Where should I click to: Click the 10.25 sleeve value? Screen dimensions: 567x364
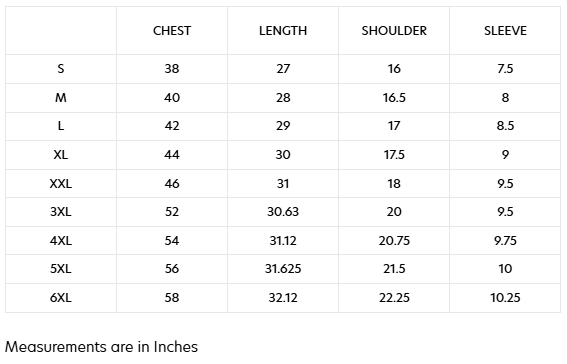505,297
